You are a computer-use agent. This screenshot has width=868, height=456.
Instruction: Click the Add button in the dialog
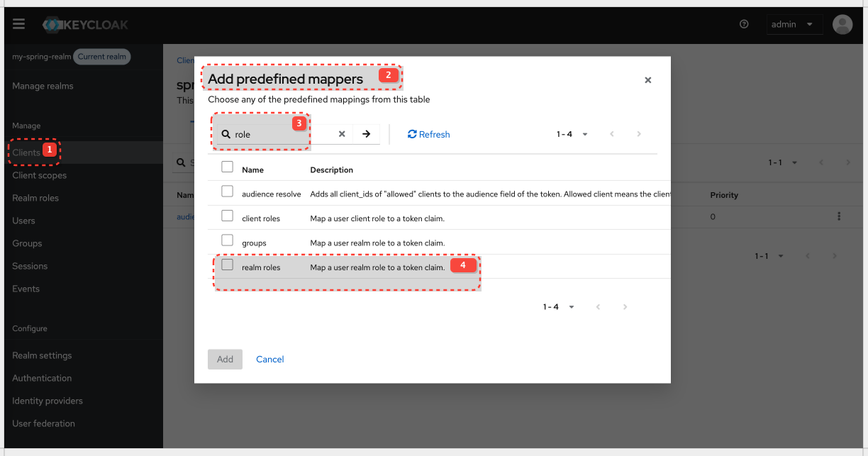225,359
